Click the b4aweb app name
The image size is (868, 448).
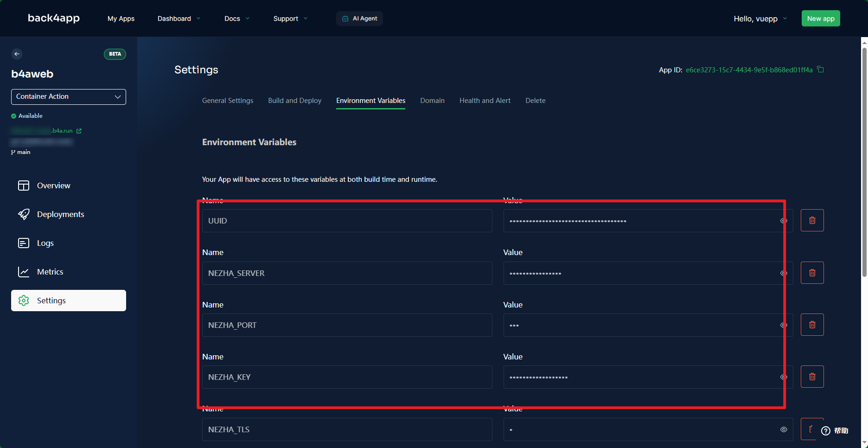point(32,74)
